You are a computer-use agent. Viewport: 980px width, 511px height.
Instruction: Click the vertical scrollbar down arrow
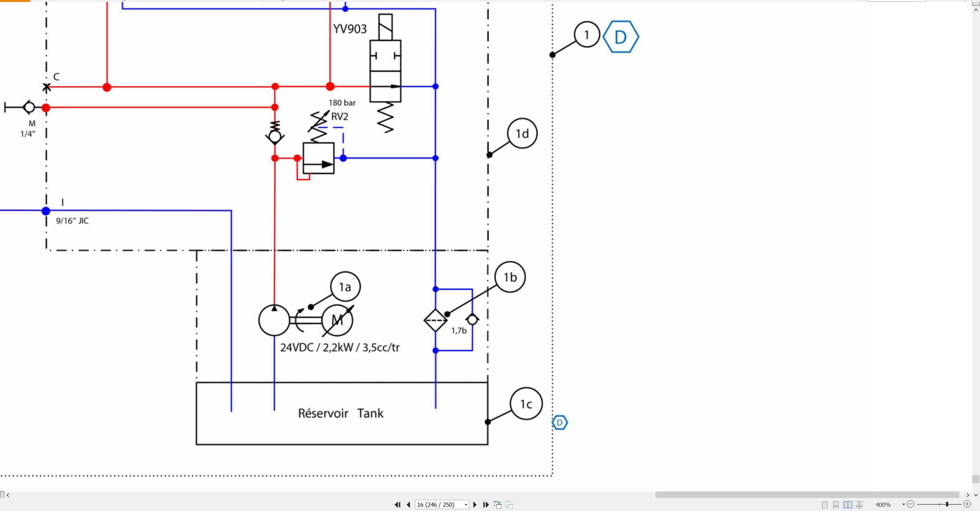pos(976,495)
